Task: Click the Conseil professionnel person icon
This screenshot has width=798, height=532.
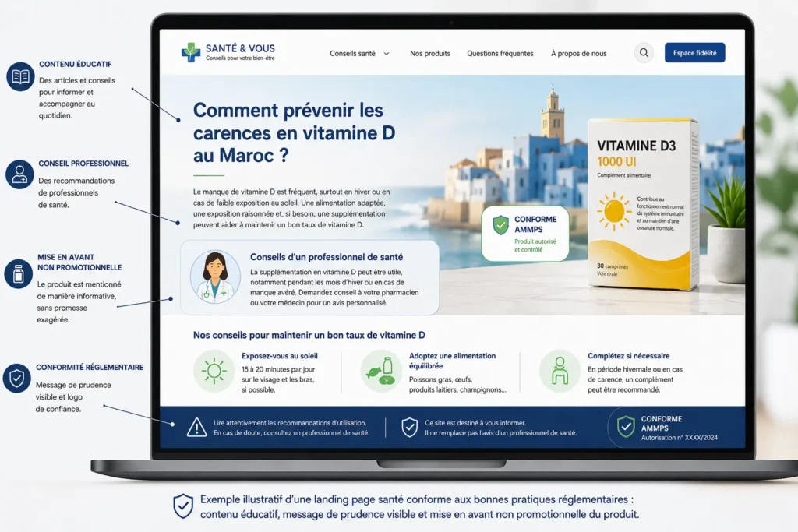Action: pos(19,174)
